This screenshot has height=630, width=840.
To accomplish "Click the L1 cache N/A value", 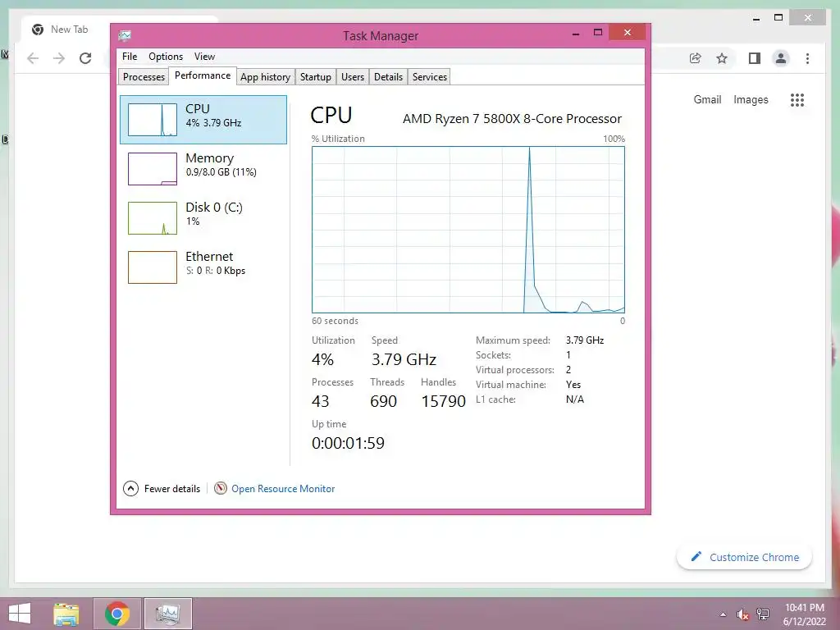I will pos(575,399).
